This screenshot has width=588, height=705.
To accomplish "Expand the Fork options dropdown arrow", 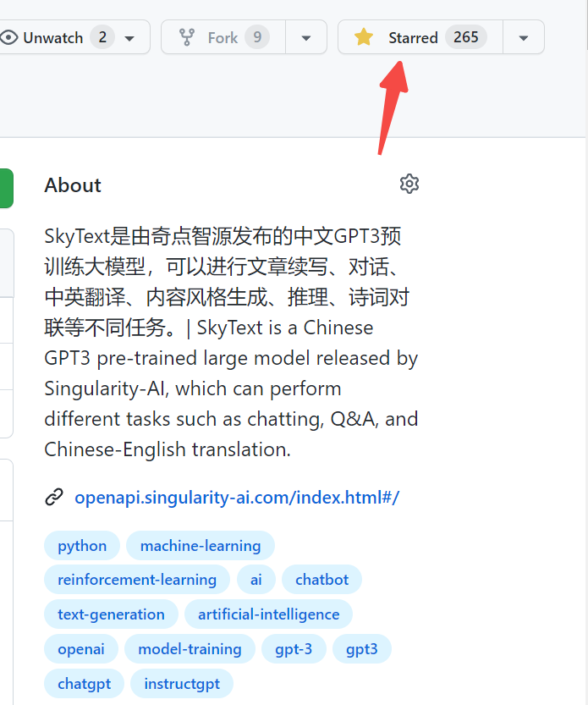I will [x=306, y=38].
